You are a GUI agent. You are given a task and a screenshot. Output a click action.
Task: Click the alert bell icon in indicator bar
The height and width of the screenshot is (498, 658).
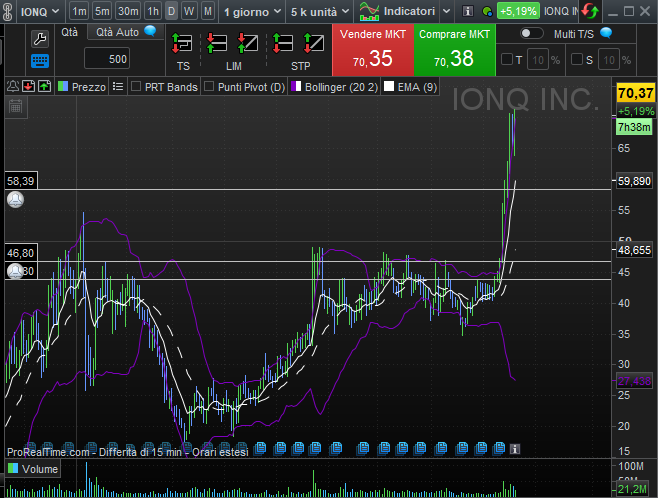coord(12,87)
